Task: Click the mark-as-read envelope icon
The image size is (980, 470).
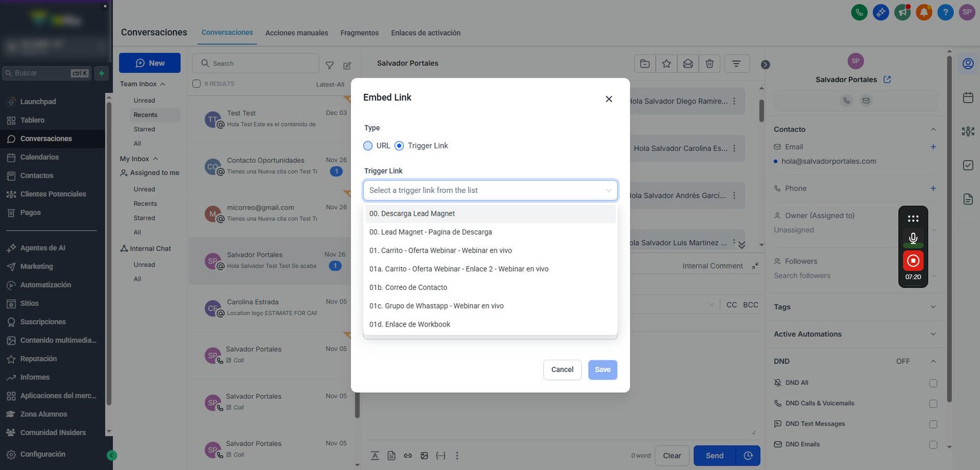Action: tap(688, 63)
